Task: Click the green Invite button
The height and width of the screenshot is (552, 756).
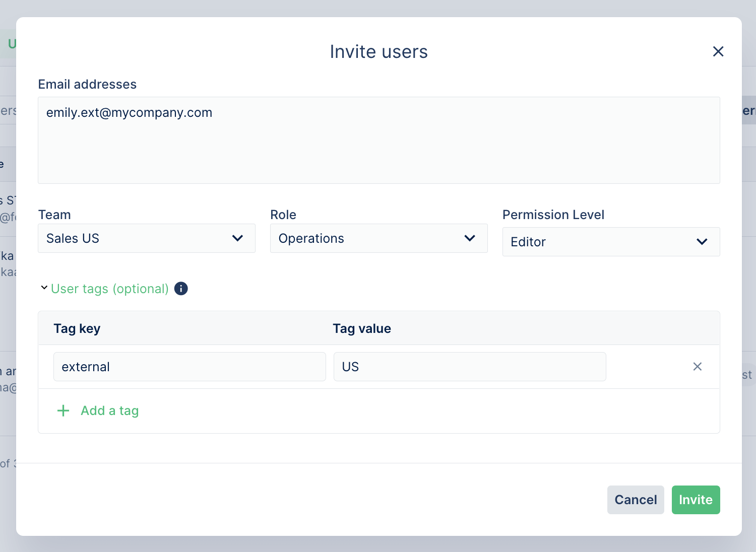Action: [696, 500]
